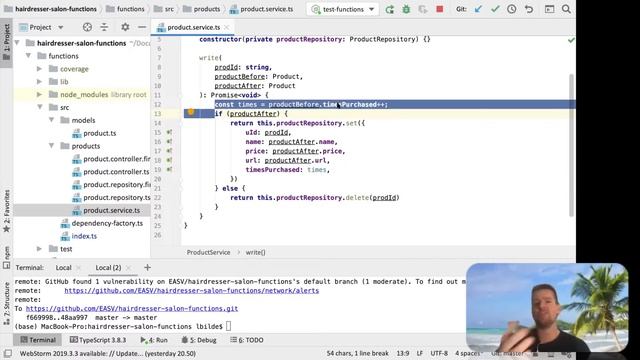Screen dimensions: 640x360
Task: Open the Terminal tool window button
Action: coord(38,340)
